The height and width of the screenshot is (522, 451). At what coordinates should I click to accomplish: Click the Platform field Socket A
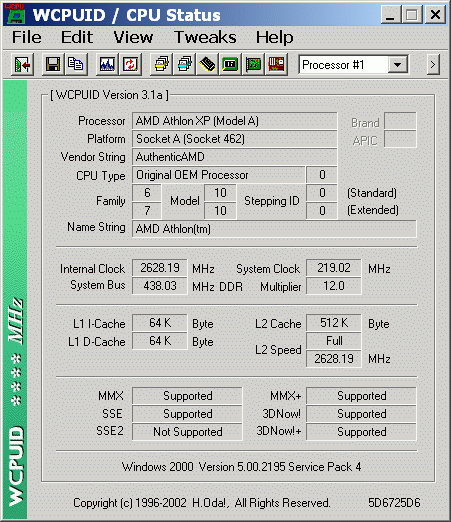click(234, 139)
